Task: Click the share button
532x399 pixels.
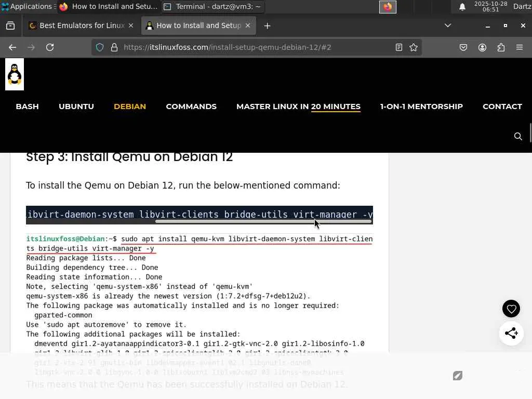Action: pyautogui.click(x=511, y=333)
